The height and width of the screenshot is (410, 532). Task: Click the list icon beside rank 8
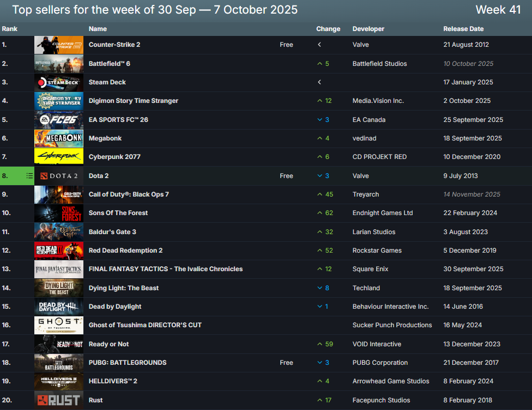point(29,176)
